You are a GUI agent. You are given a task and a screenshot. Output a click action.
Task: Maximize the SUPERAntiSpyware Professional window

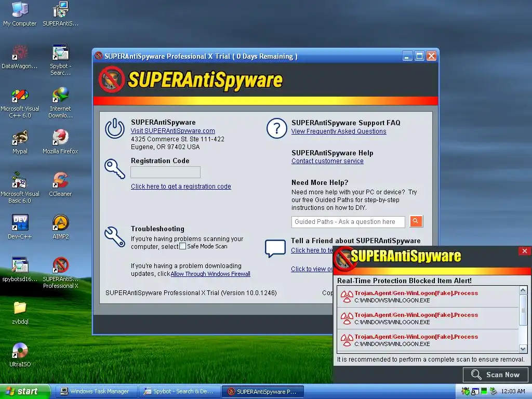tap(419, 56)
